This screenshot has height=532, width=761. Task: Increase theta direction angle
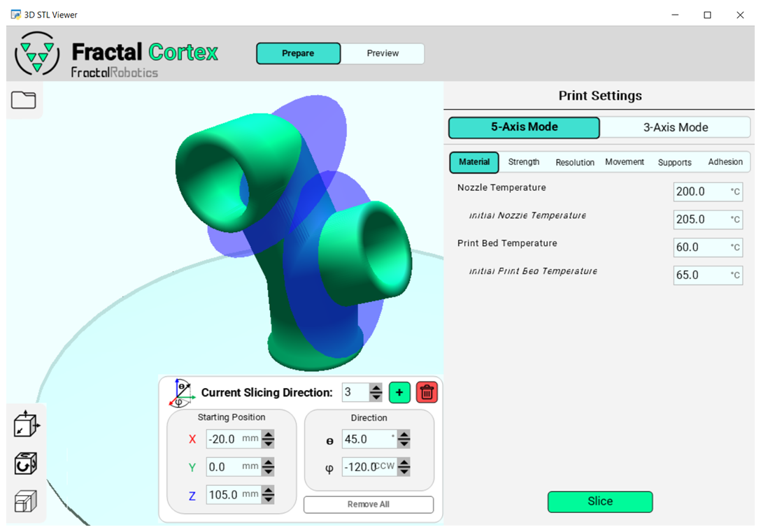point(404,435)
